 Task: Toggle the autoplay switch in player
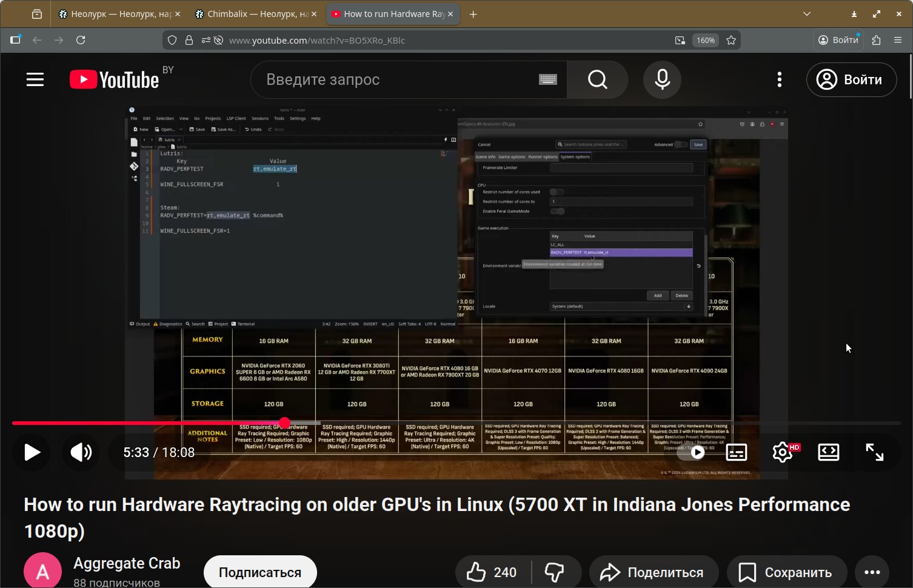(691, 452)
